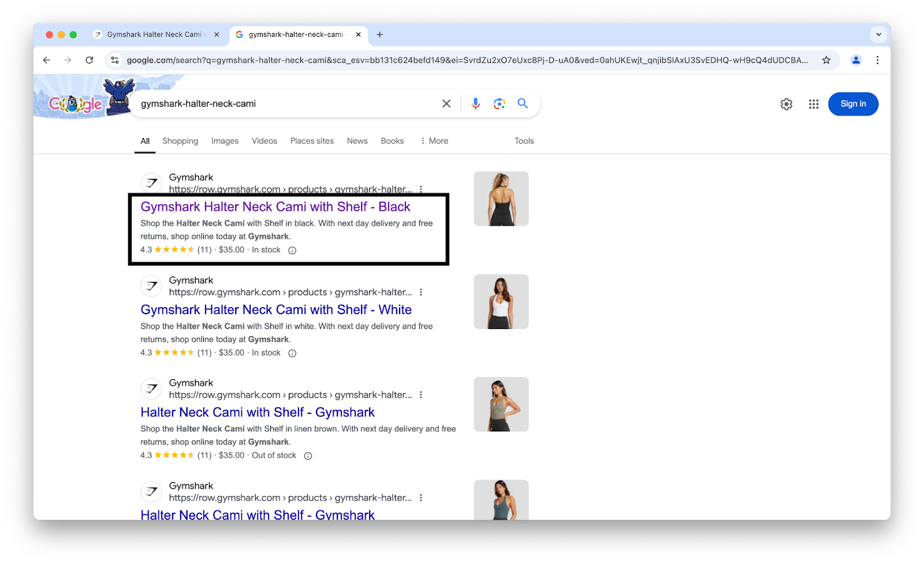Switch to News results

coord(357,141)
